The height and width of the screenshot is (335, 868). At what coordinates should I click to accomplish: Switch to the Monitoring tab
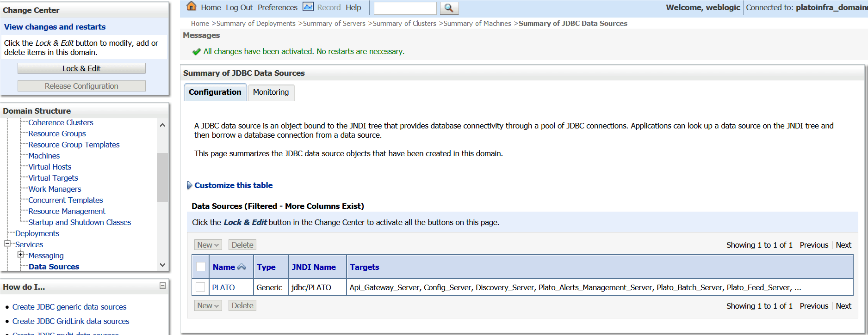[x=271, y=92]
